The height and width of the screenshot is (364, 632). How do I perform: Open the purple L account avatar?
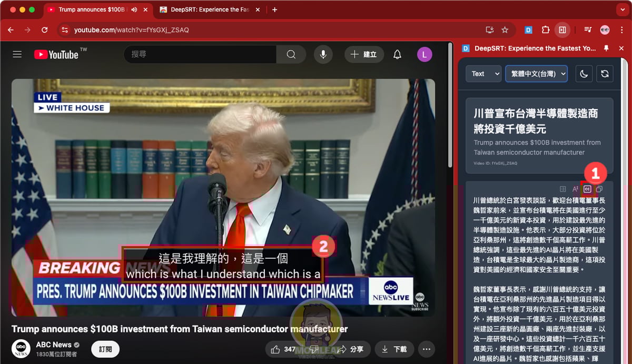point(424,54)
